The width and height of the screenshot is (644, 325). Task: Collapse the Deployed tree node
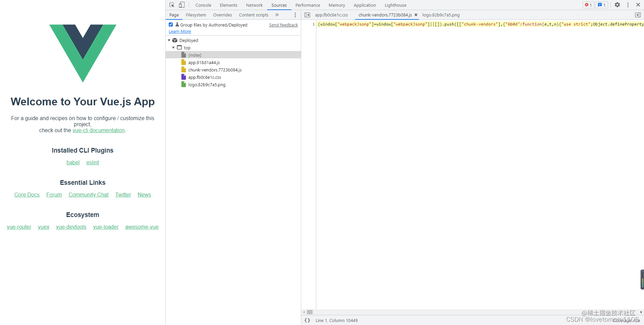[x=169, y=40]
